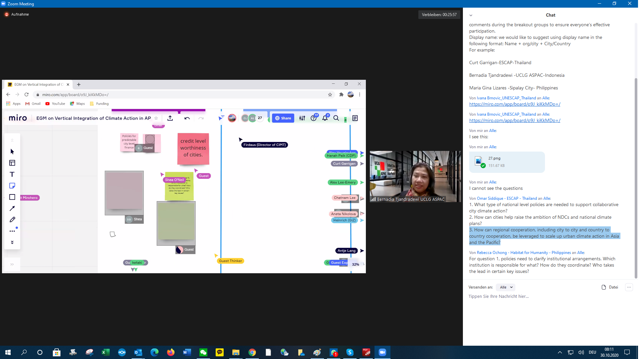Open Miro board search magnifier
Image resolution: width=644 pixels, height=359 pixels.
coord(336,118)
